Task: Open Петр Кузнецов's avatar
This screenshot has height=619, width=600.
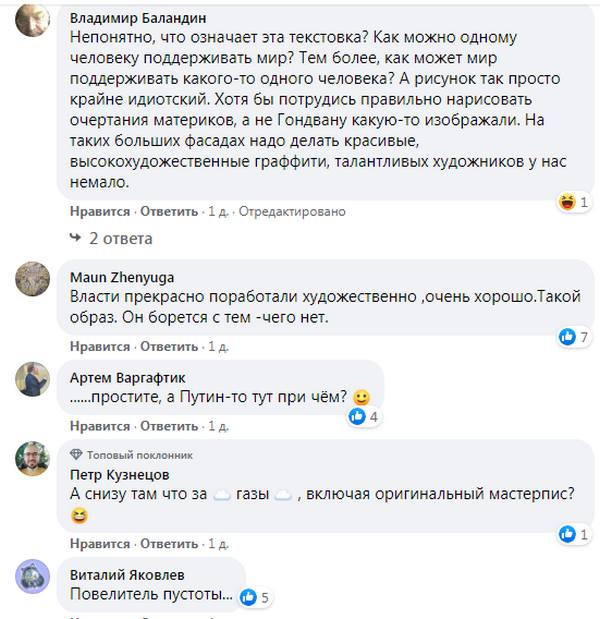Action: (x=34, y=459)
